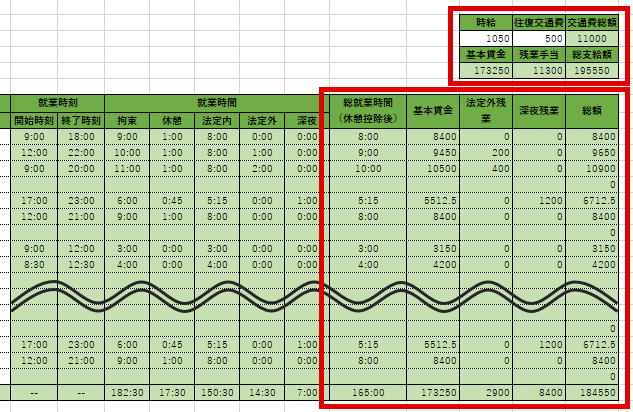Select the 総額 column header

pos(593,111)
